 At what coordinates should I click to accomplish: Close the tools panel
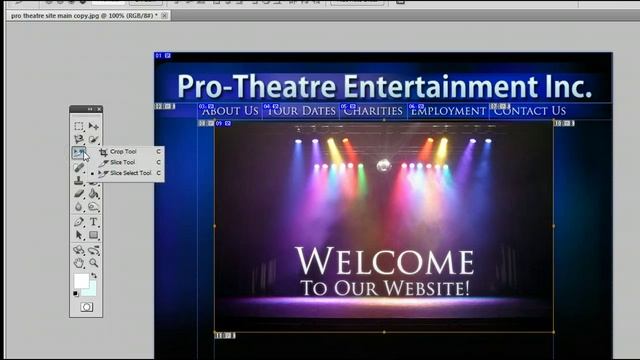point(99,109)
